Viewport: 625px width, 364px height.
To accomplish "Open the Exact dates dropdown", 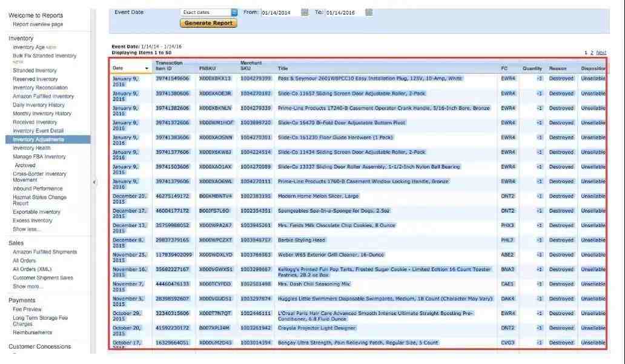I will pyautogui.click(x=209, y=12).
